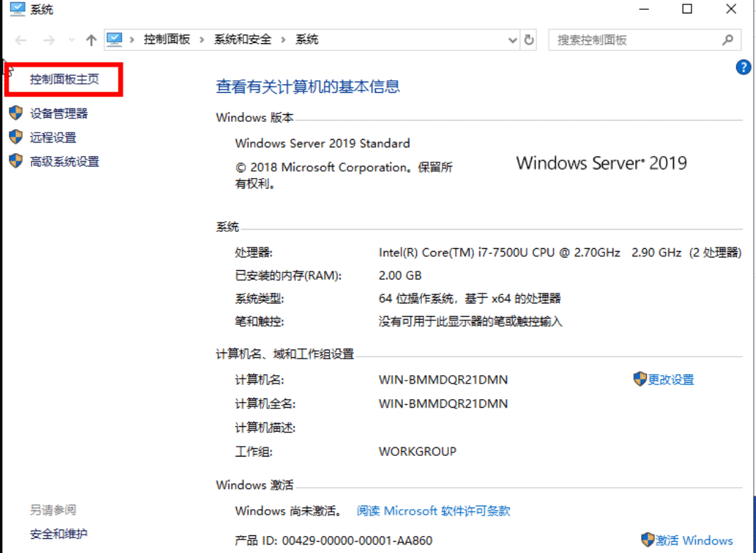Open 控制面板主页 link
756x553 pixels.
click(65, 79)
